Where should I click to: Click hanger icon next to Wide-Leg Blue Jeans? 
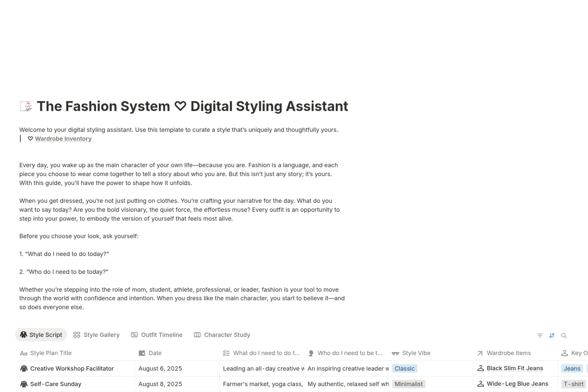click(x=481, y=384)
